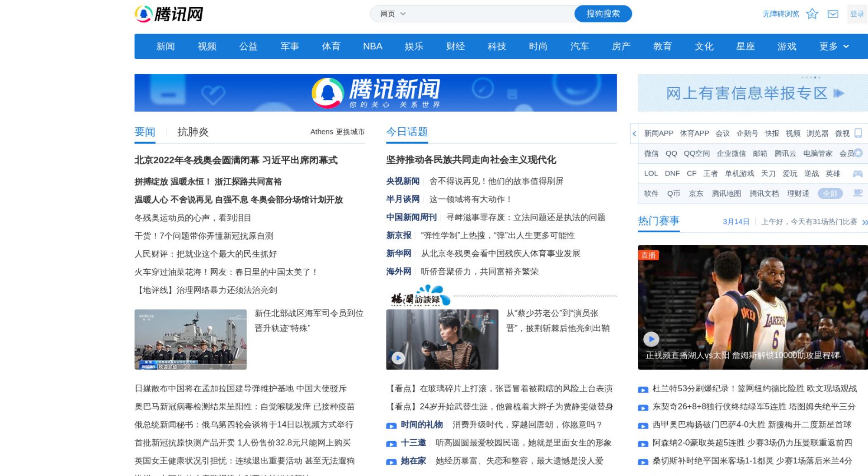Click the 腾讯新闻 blue banner
This screenshot has height=476, width=868.
tap(375, 93)
